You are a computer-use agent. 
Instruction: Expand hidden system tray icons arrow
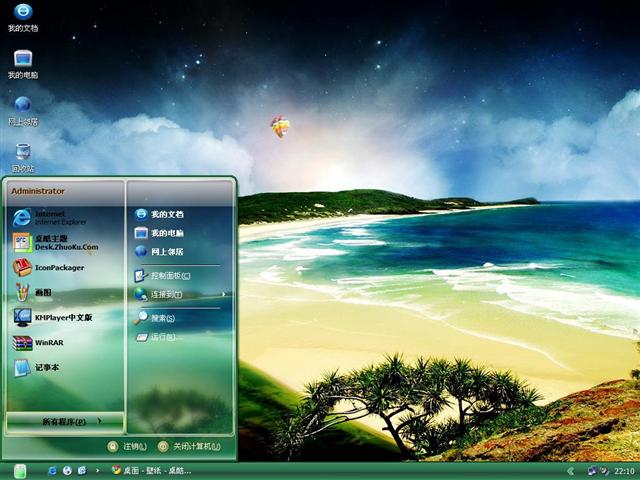(x=571, y=471)
